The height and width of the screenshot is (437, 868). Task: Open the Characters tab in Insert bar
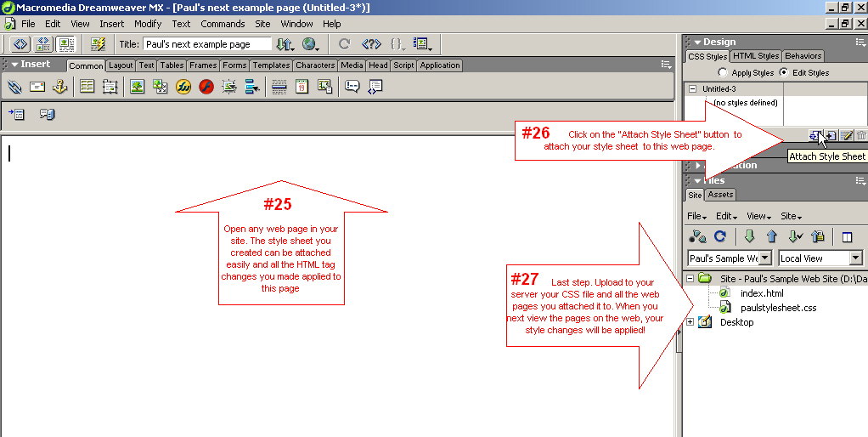tap(315, 65)
